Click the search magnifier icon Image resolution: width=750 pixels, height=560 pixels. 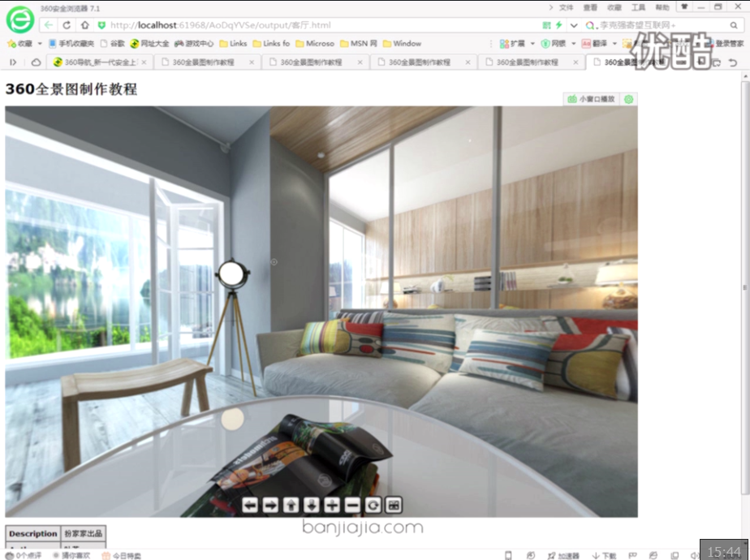733,25
